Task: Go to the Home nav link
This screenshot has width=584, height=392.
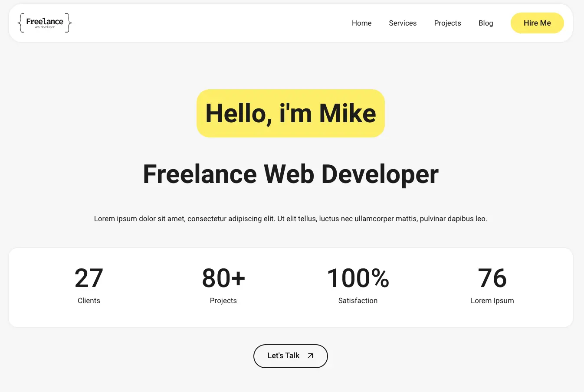Action: click(361, 23)
